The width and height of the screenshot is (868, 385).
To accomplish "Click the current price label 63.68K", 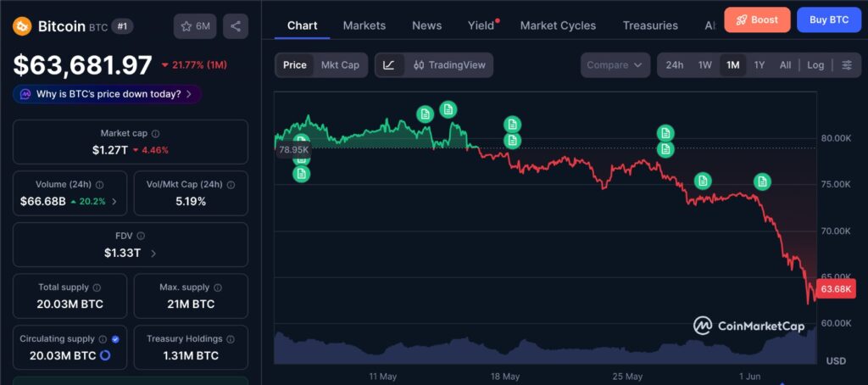I will pyautogui.click(x=836, y=289).
